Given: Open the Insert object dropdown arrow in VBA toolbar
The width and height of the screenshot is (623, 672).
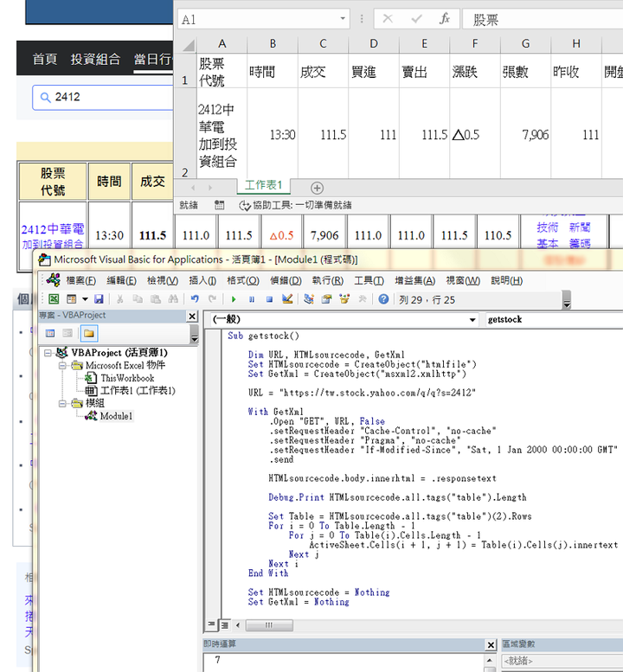Looking at the screenshot, I should (x=85, y=299).
